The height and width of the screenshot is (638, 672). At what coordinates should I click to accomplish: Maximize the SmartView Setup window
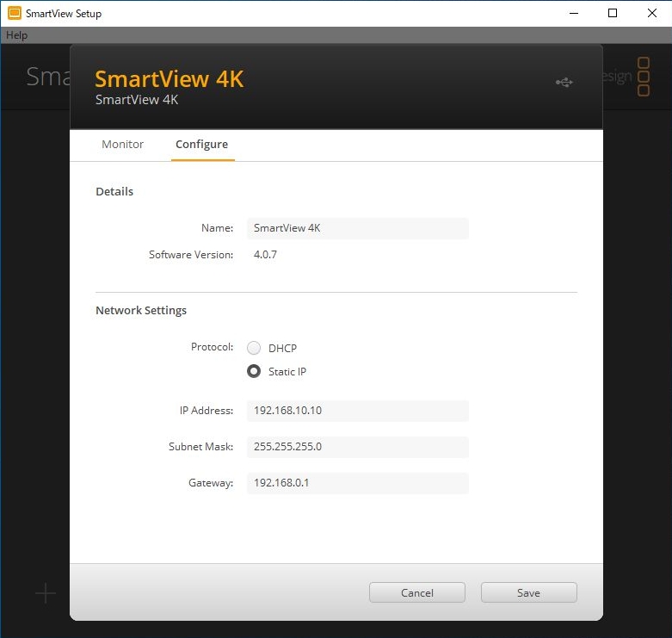613,13
